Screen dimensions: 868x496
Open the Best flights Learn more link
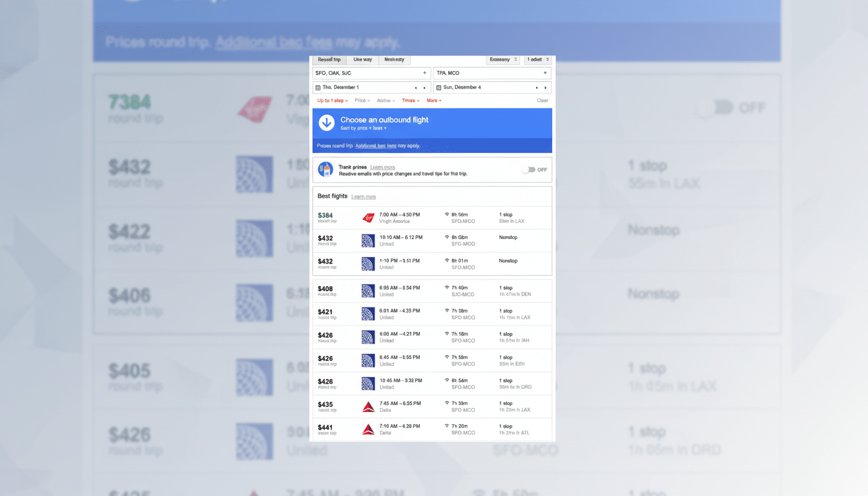tap(364, 196)
